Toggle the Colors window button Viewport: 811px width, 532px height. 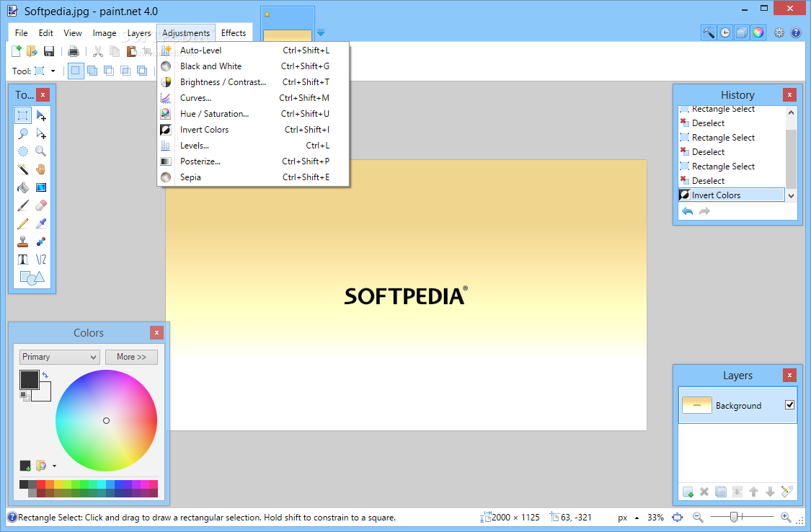point(758,32)
